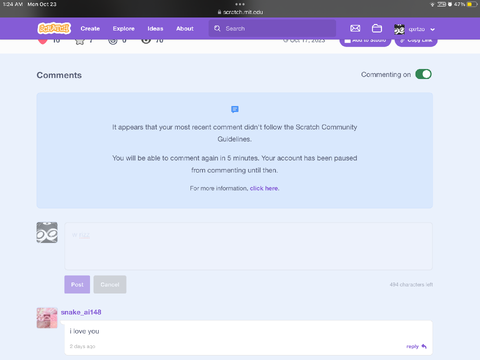Click the Post comment button
Screen dimensions: 480x360
[77, 284]
